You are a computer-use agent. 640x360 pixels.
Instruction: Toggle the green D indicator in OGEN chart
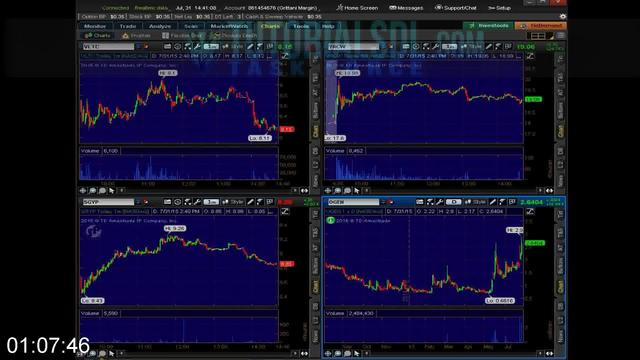point(330,220)
